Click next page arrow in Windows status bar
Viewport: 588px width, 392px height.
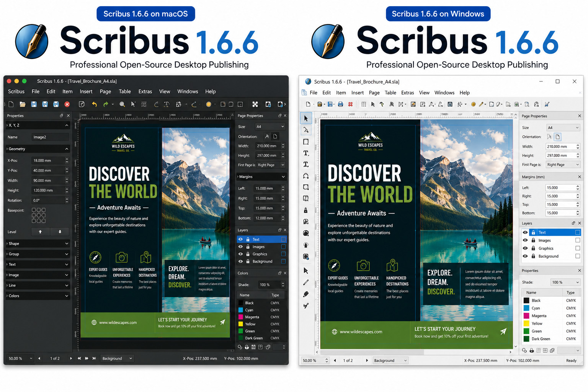[x=367, y=360]
